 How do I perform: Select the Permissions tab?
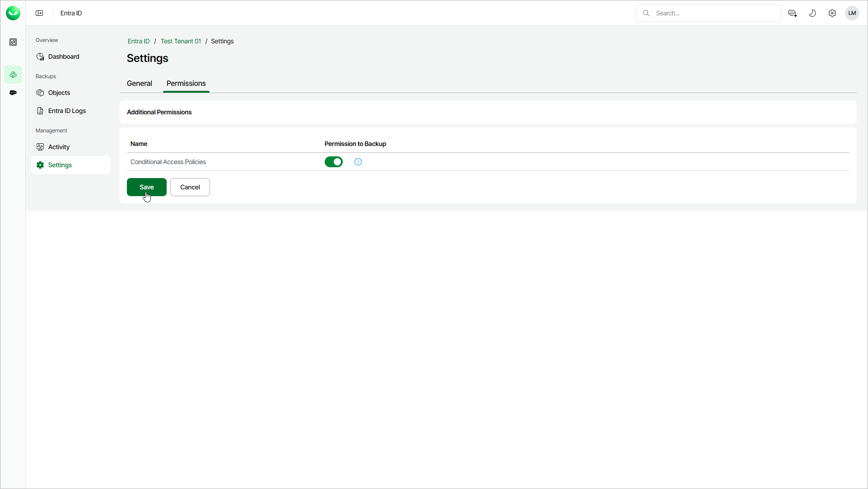click(x=186, y=84)
